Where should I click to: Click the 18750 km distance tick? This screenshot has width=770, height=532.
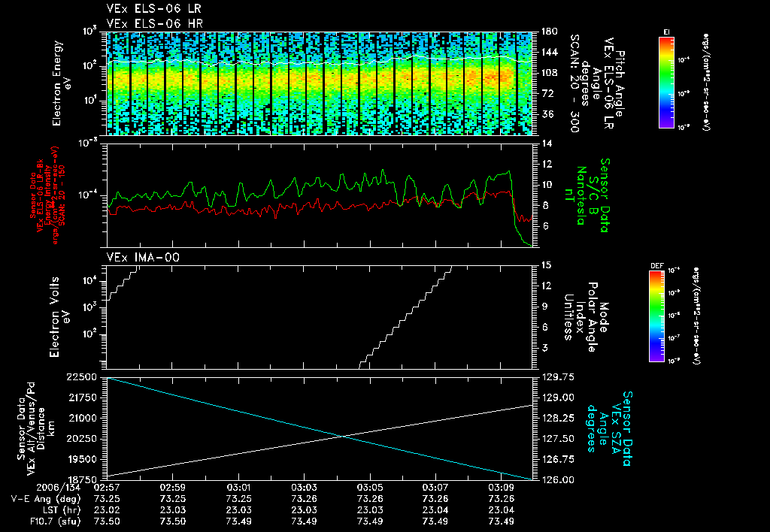point(82,479)
